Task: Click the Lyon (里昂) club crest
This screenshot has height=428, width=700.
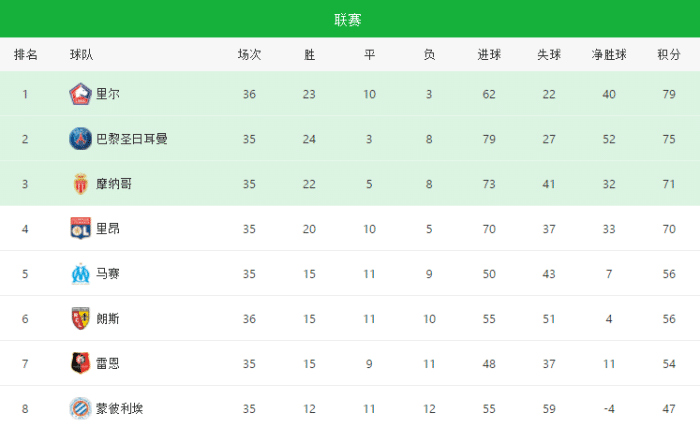Action: 81,228
